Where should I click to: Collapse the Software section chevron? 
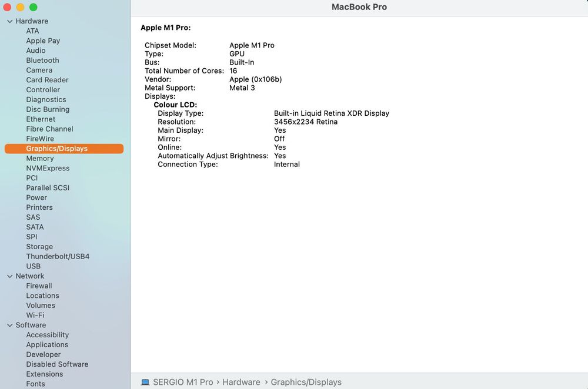click(x=10, y=326)
